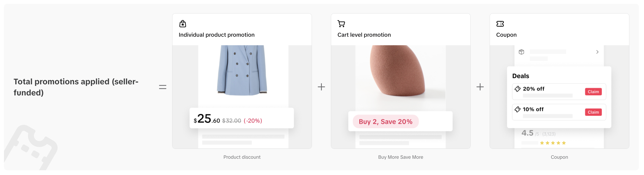This screenshot has width=644, height=175.
Task: Click the Buy 2, Save 20% badge
Action: tap(385, 121)
